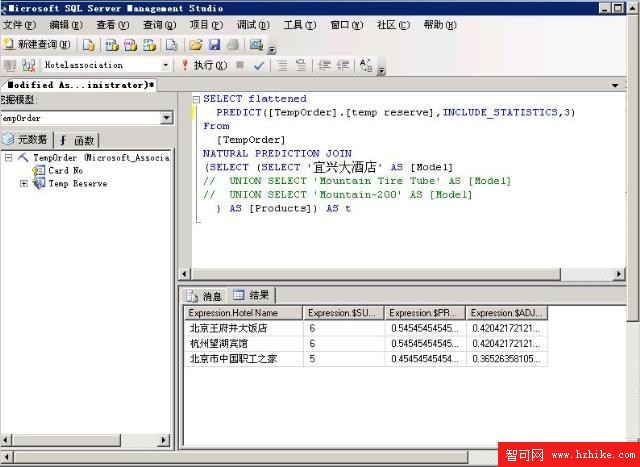The height and width of the screenshot is (467, 640).
Task: Click the SQL Server Compact query icon
Action: (x=171, y=45)
